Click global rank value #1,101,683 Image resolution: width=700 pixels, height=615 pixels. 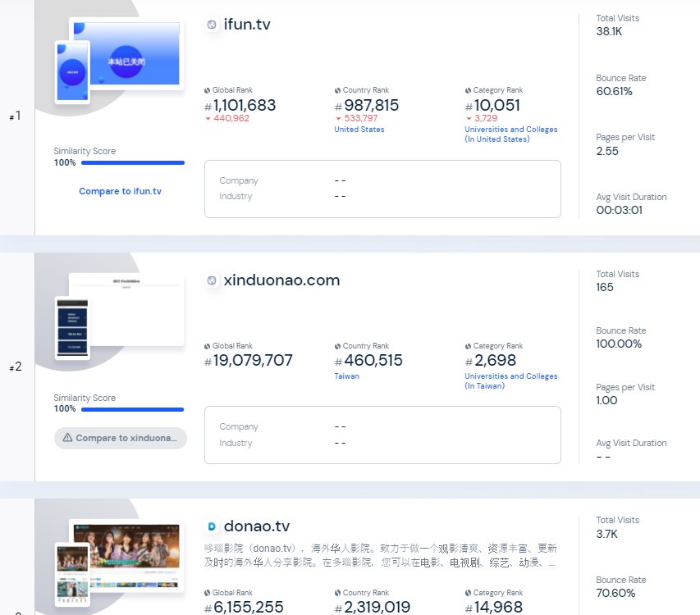240,106
